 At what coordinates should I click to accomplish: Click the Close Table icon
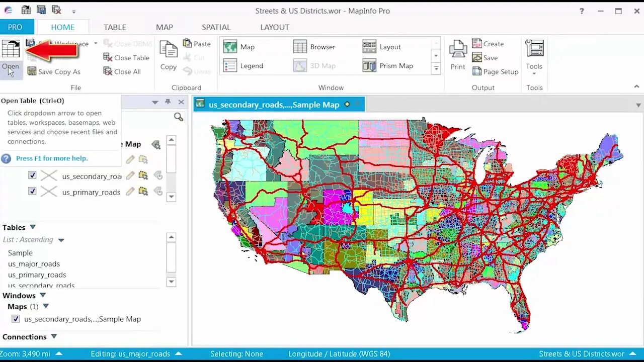(108, 57)
